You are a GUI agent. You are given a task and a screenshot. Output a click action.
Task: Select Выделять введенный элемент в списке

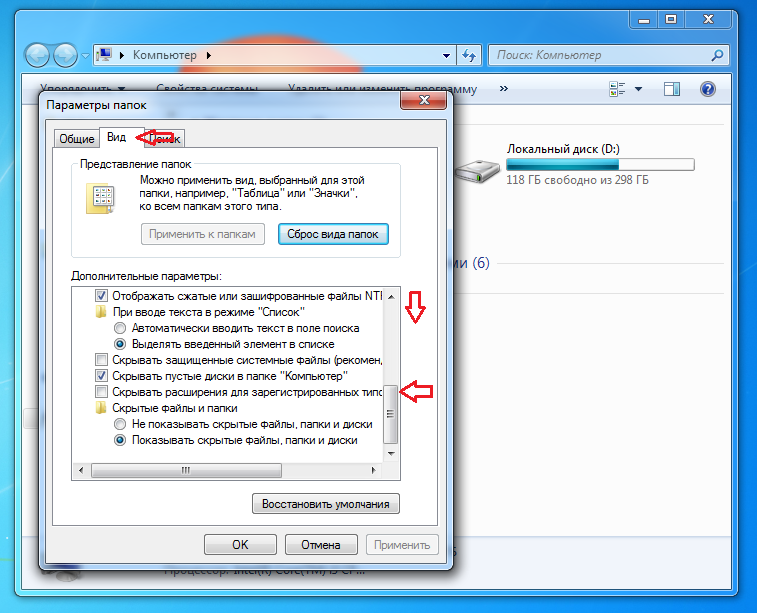coord(120,344)
